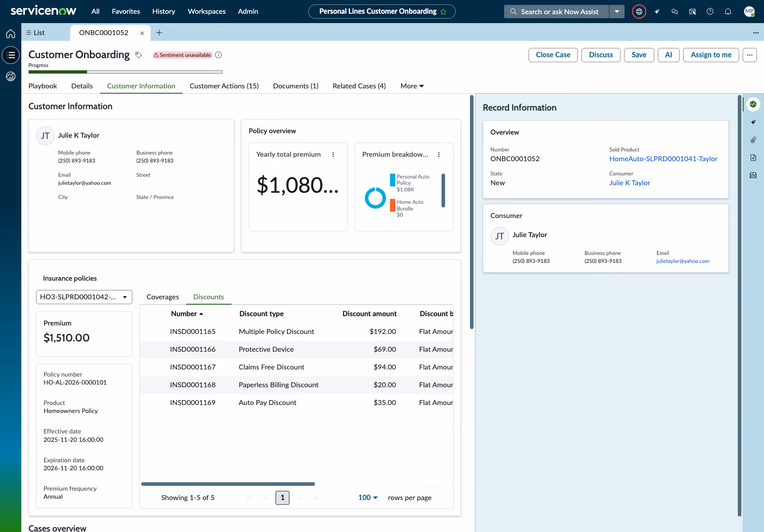Open the dashboard analytics icon in left sidebar

11,76
